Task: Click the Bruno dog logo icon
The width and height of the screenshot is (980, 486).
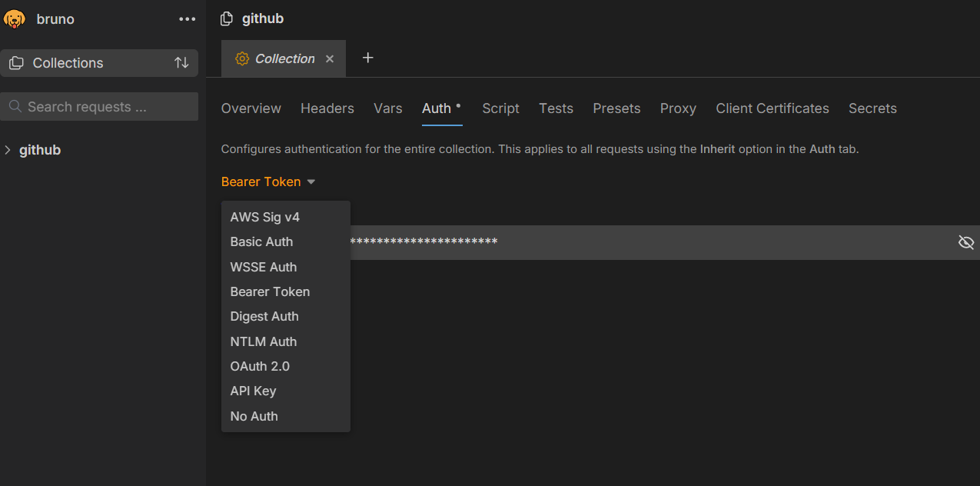Action: pos(15,19)
